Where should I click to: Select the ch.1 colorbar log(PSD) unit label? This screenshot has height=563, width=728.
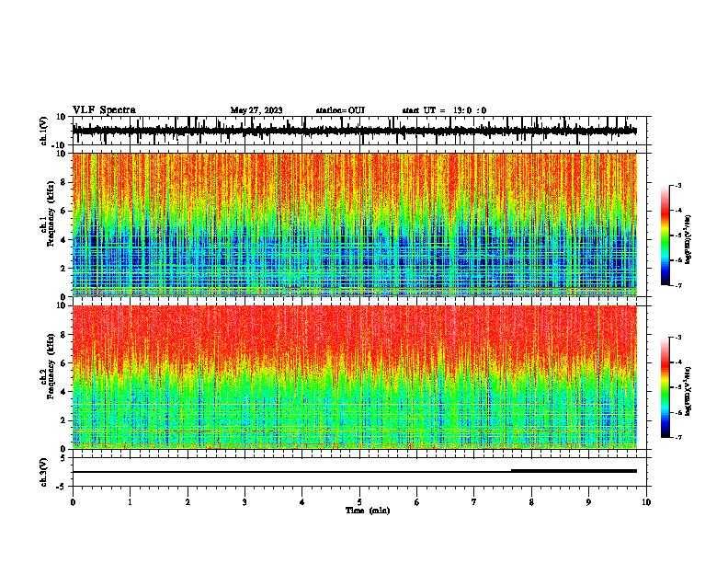tap(688, 240)
